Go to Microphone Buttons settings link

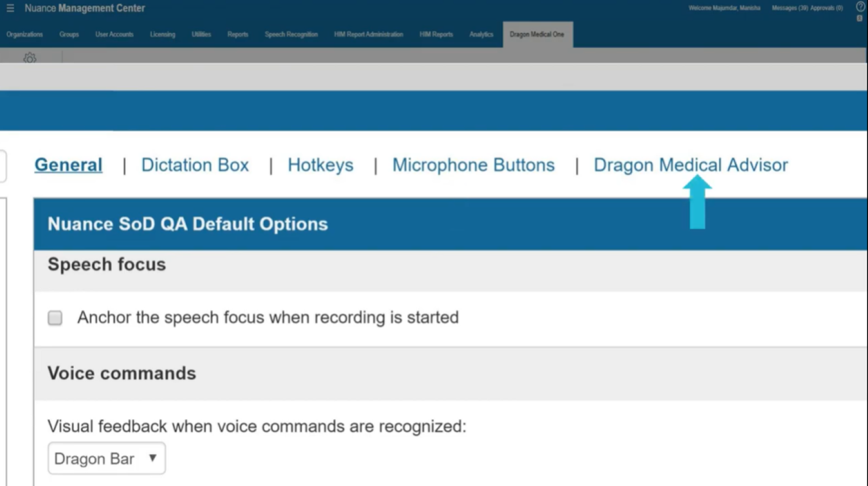474,165
